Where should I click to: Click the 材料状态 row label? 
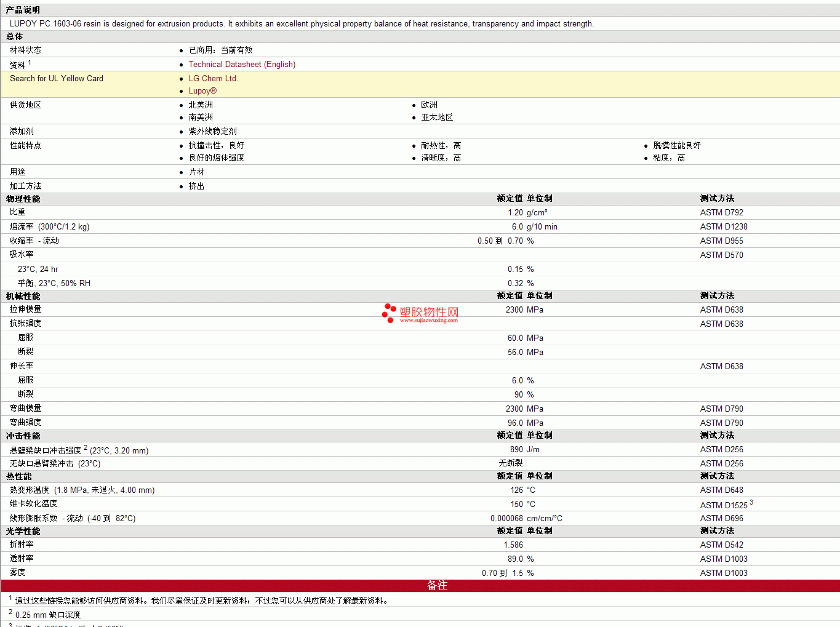click(25, 50)
